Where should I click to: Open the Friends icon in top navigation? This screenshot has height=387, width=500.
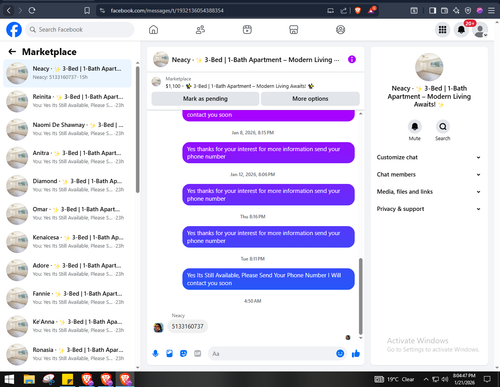point(200,30)
